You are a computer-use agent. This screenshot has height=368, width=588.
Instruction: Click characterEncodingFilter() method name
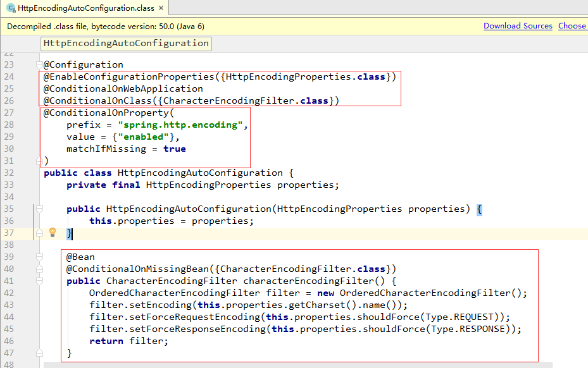pyautogui.click(x=314, y=281)
